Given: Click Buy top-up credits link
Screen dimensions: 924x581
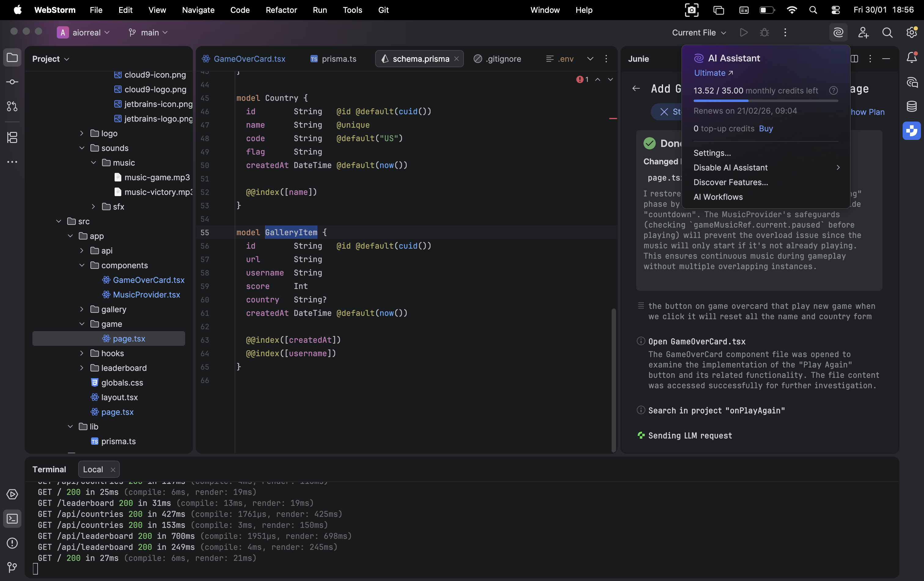Looking at the screenshot, I should tap(765, 129).
